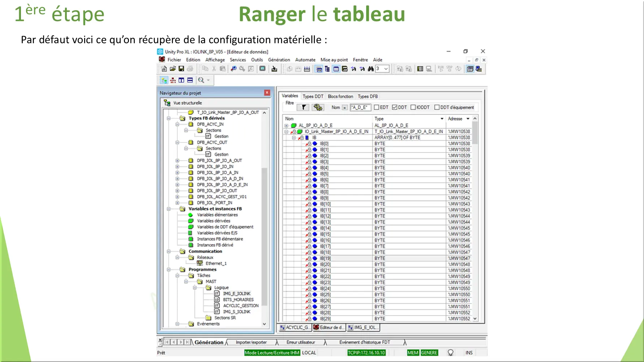This screenshot has height=362, width=644.
Task: Expand the AL_8P_IO_A_D_E variable row
Action: [286, 126]
